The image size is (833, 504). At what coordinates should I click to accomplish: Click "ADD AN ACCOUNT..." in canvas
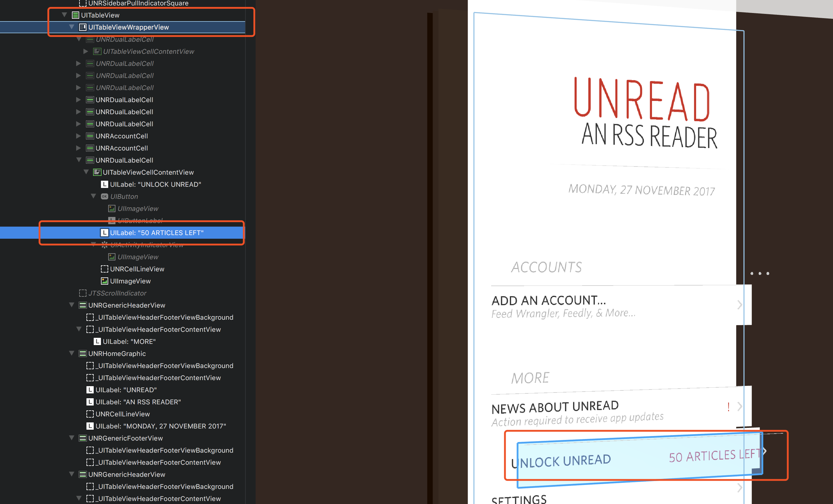tap(548, 301)
